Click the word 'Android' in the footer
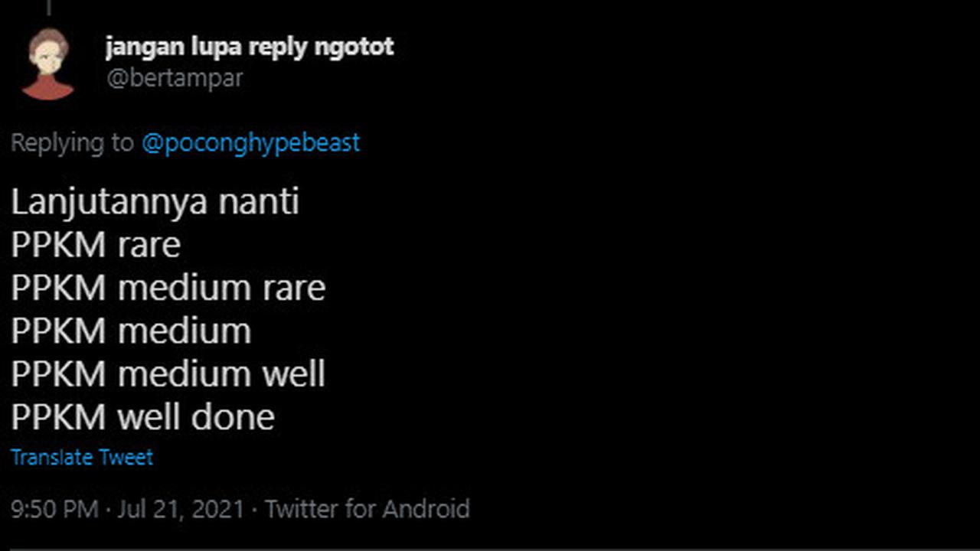 (x=426, y=509)
